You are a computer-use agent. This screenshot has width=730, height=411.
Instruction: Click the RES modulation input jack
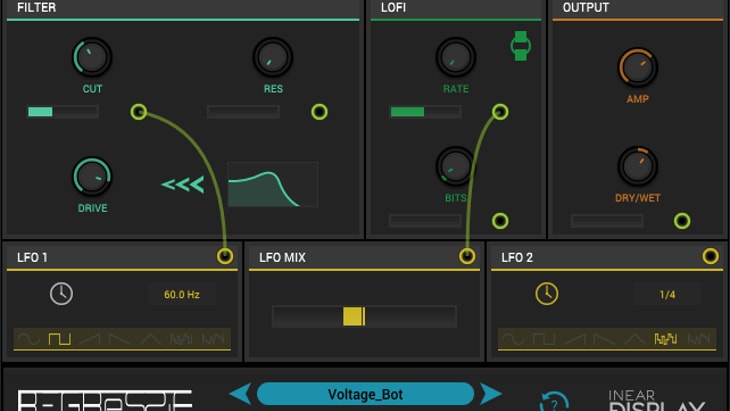coord(319,112)
